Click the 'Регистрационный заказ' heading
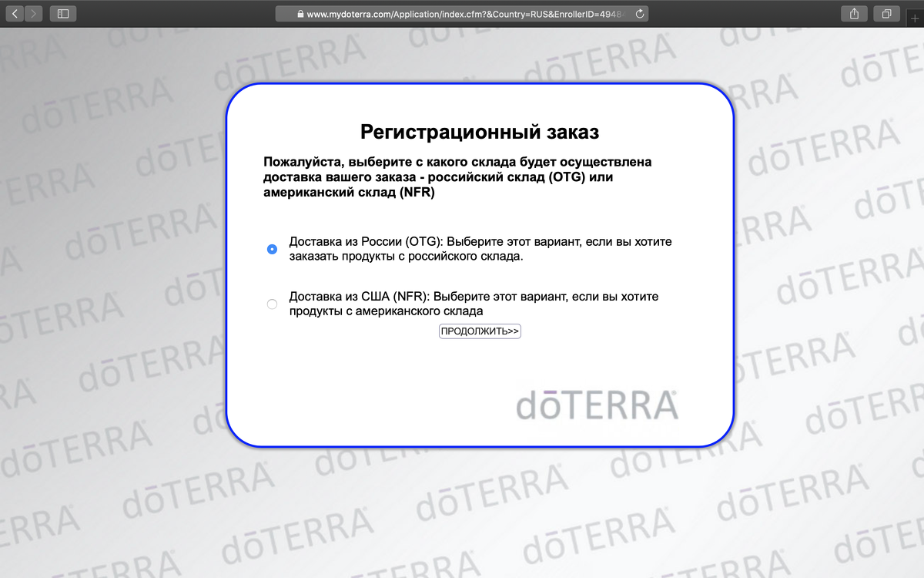Image resolution: width=924 pixels, height=578 pixels. [480, 132]
